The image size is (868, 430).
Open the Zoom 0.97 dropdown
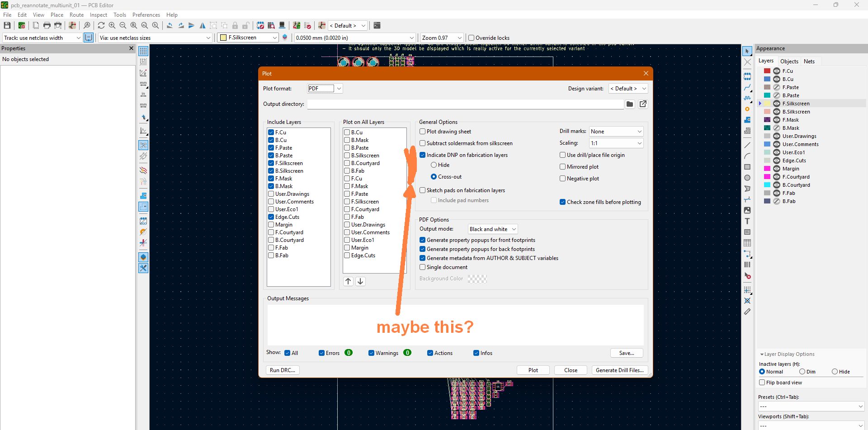(442, 38)
